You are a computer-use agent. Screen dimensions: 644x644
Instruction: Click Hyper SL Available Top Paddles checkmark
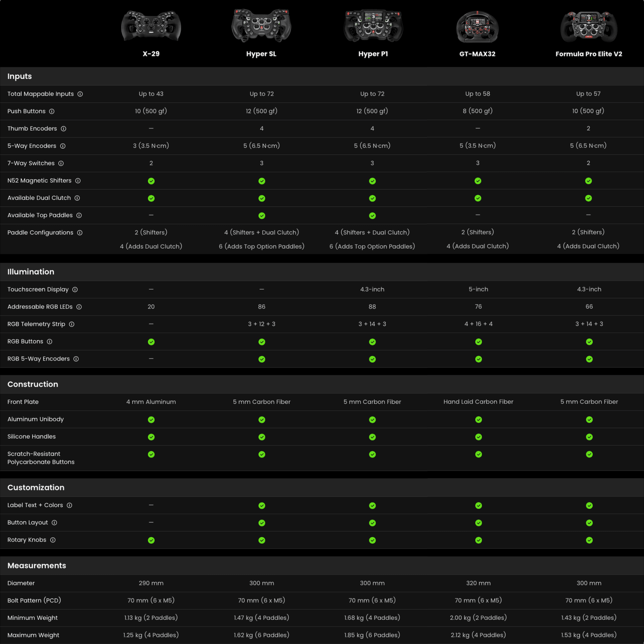point(262,216)
